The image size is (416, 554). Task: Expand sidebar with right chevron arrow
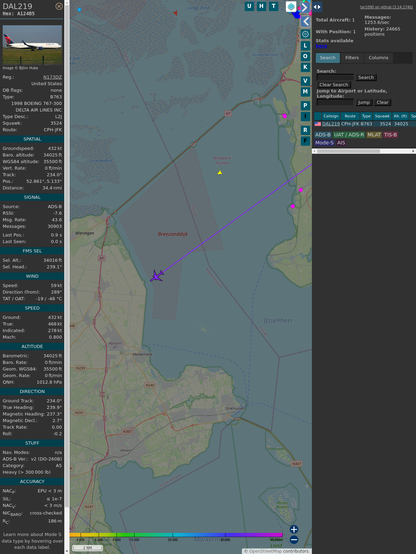click(305, 7)
